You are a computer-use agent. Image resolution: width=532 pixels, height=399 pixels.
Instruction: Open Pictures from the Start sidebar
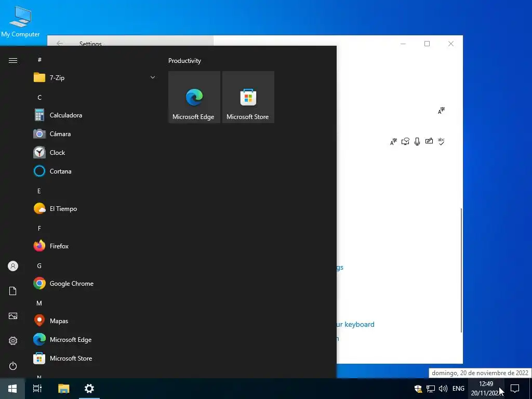13,316
